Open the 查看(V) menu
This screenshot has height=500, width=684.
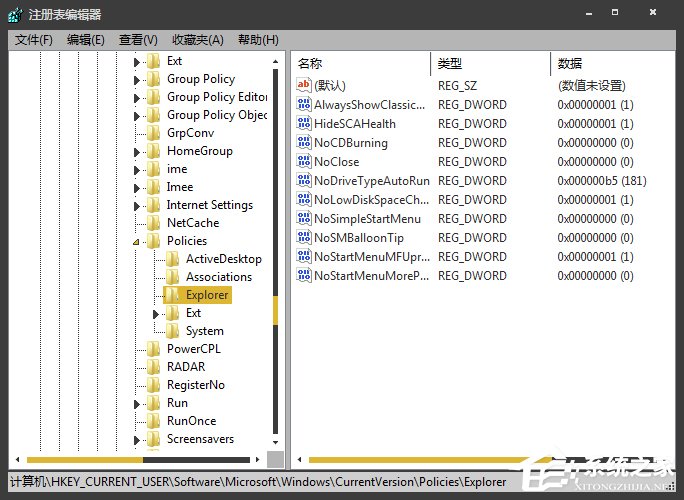click(x=138, y=40)
